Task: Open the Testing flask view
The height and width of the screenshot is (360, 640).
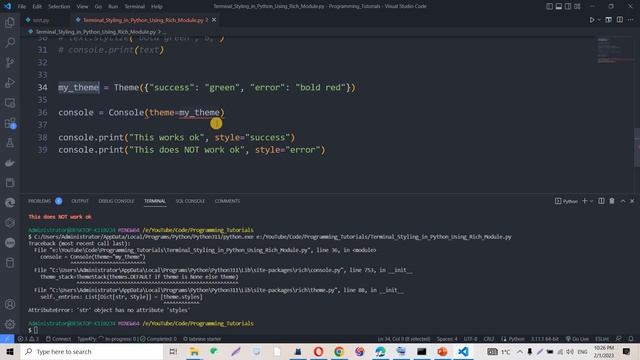Action: 10,143
